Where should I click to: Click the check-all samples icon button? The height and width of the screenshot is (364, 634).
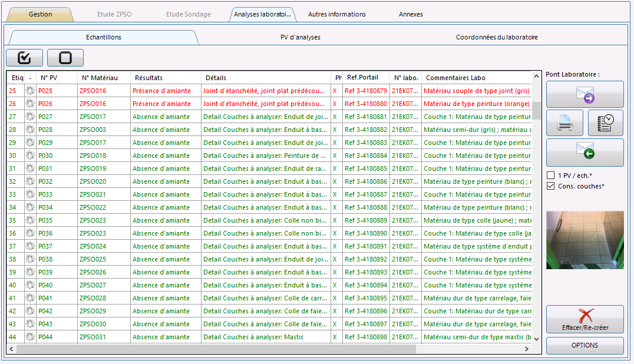pyautogui.click(x=24, y=58)
